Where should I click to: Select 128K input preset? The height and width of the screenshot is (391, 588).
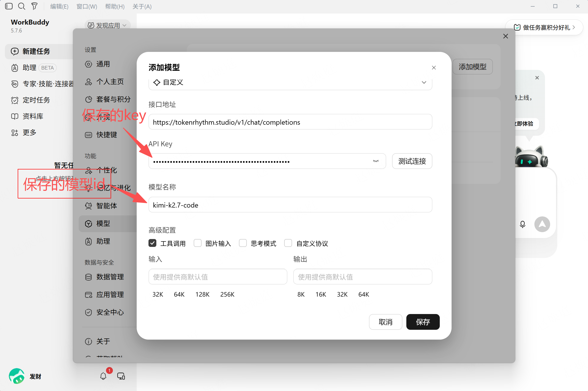coord(202,295)
